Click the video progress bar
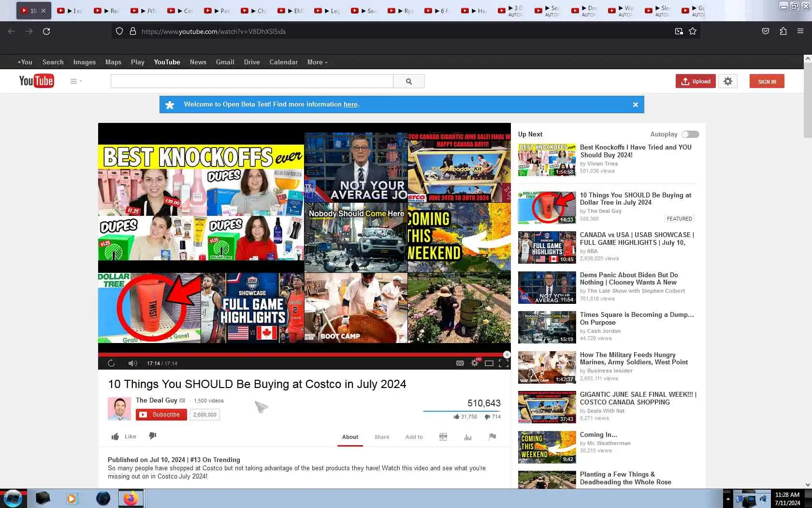 point(304,354)
